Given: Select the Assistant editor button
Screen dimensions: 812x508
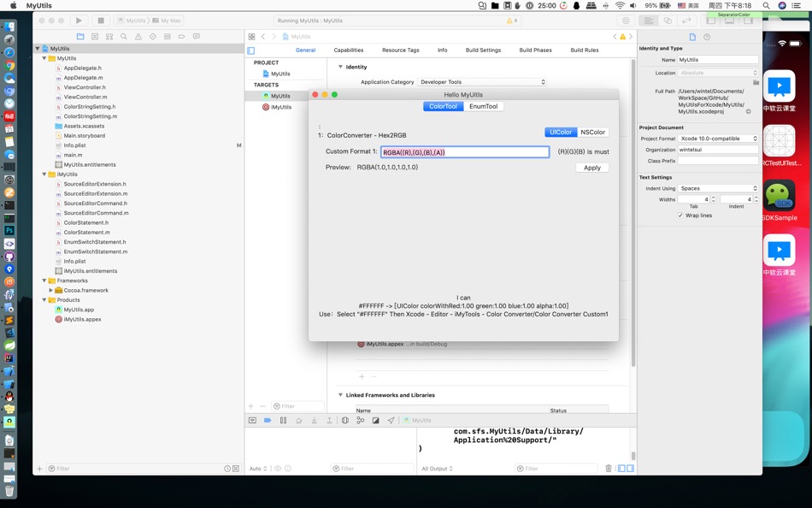Looking at the screenshot, I should coord(668,21).
